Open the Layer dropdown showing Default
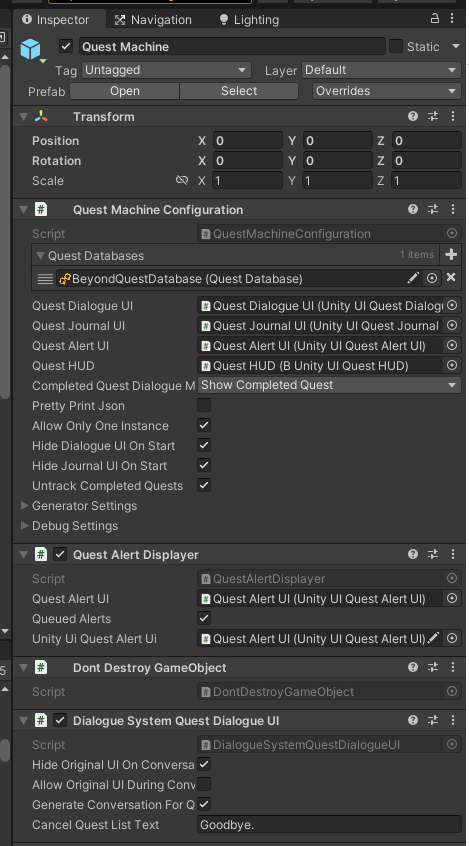 pyautogui.click(x=381, y=70)
